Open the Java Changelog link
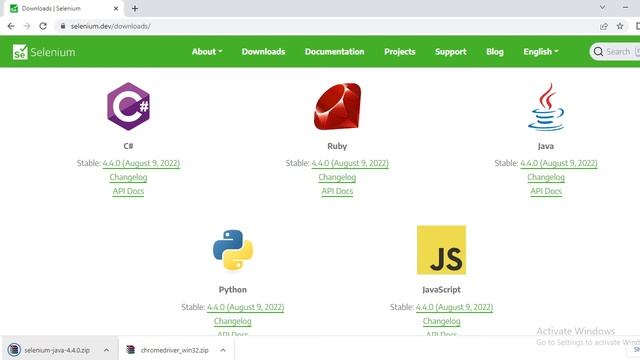The width and height of the screenshot is (640, 360). (546, 177)
